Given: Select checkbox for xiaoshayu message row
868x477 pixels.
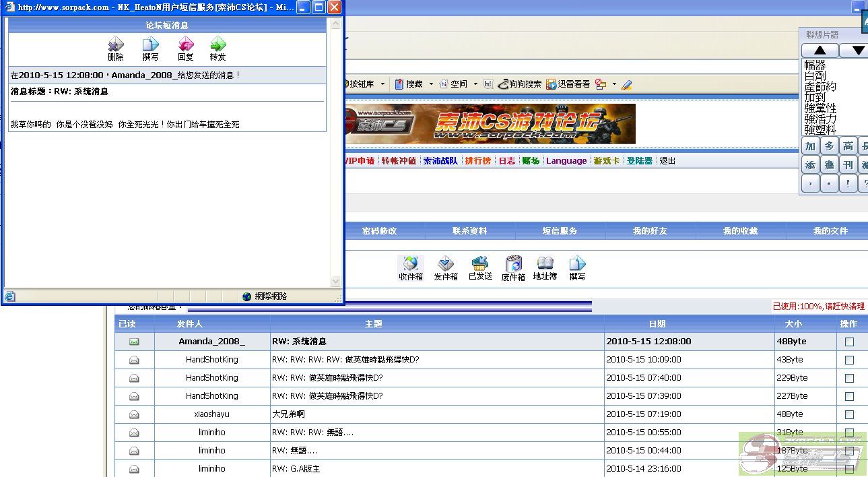Looking at the screenshot, I should [x=849, y=415].
